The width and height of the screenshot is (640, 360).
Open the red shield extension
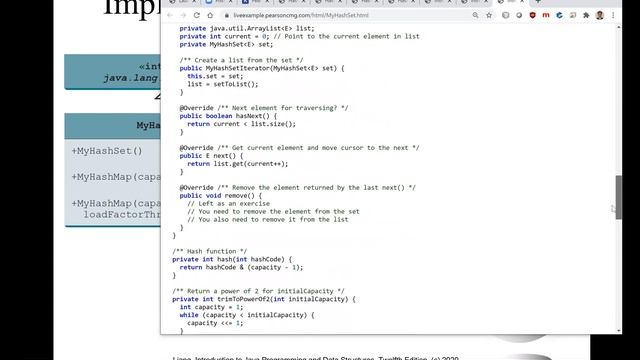(533, 15)
